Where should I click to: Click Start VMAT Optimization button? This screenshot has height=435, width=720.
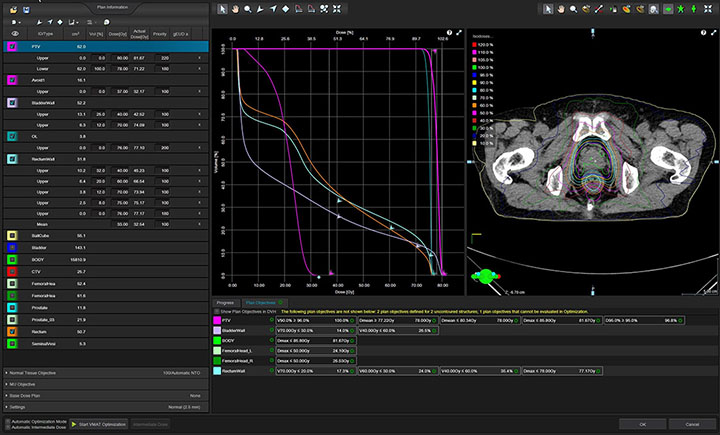point(98,424)
